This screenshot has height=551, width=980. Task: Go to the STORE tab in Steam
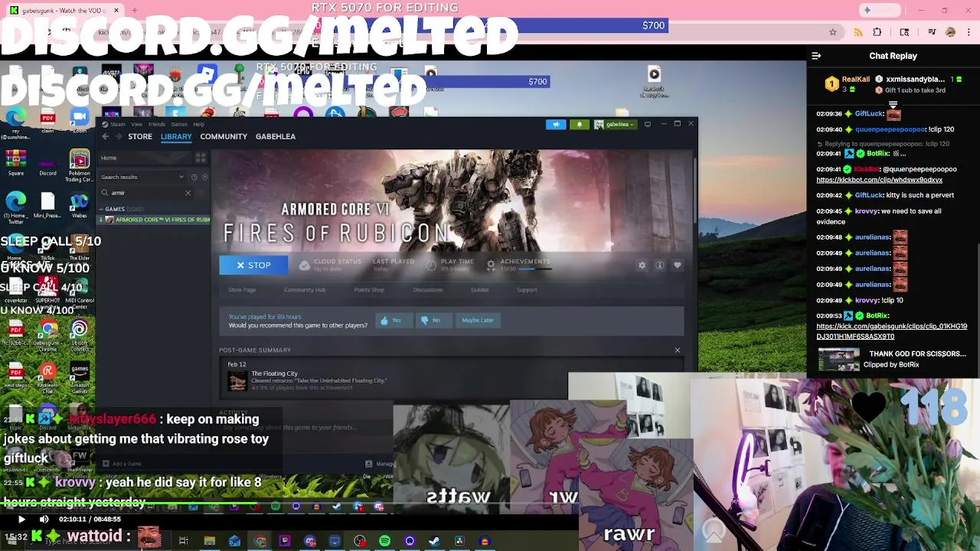(140, 136)
